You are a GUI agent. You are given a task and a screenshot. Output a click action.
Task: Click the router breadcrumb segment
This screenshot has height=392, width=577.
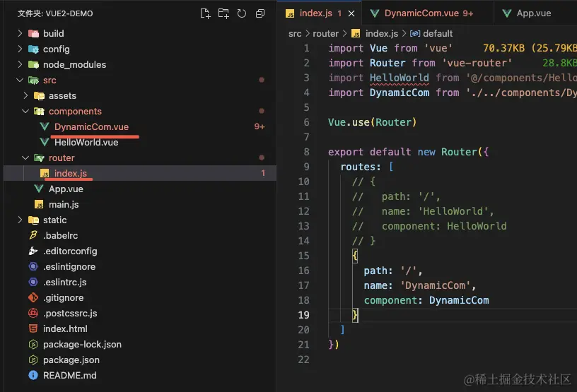click(x=325, y=33)
